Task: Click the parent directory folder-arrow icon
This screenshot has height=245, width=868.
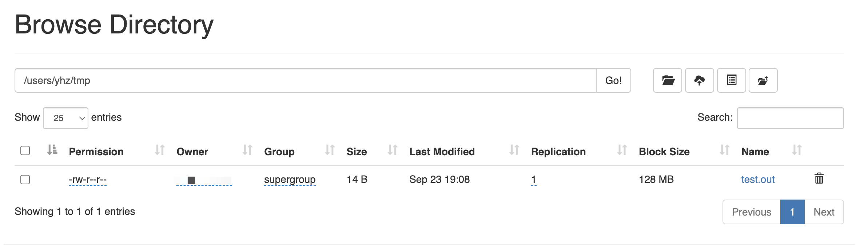Action: coord(763,80)
